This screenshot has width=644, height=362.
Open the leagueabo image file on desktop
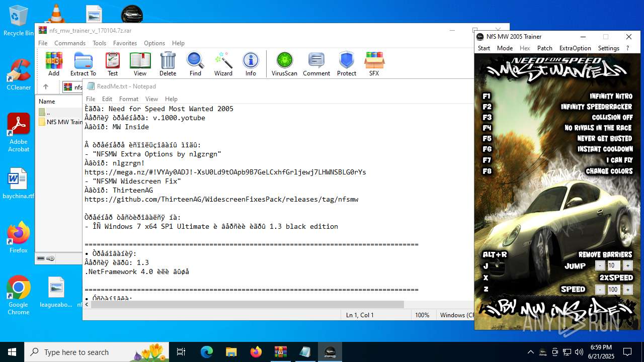click(56, 292)
